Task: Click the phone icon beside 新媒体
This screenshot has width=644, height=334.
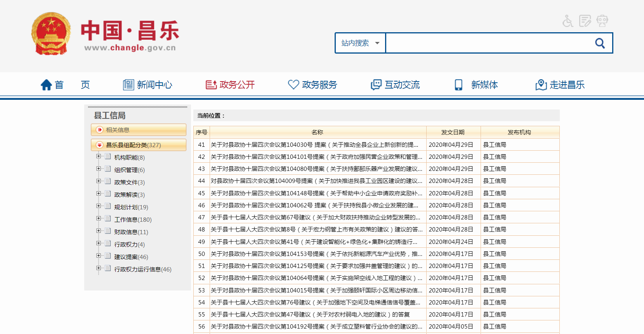Action: pos(458,85)
